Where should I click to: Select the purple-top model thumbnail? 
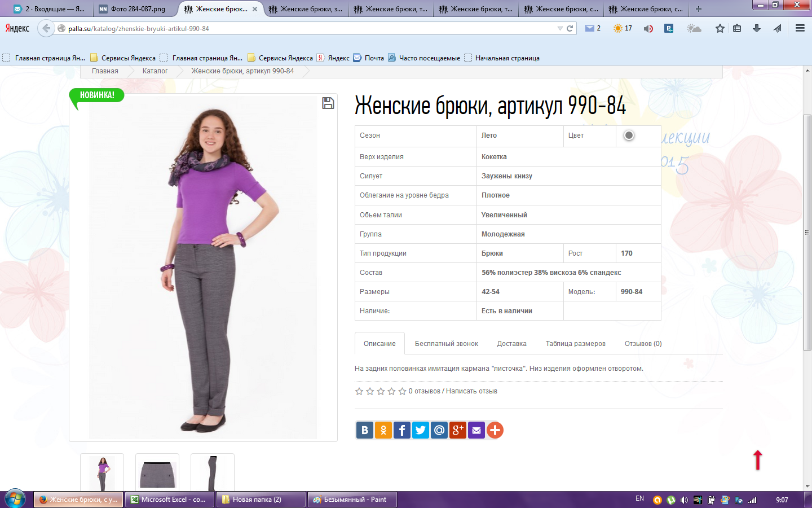102,472
